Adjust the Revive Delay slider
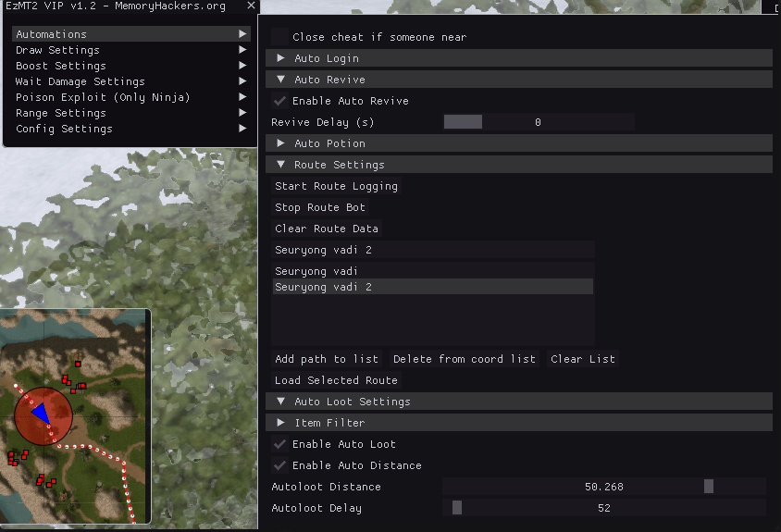The image size is (781, 532). pos(539,122)
